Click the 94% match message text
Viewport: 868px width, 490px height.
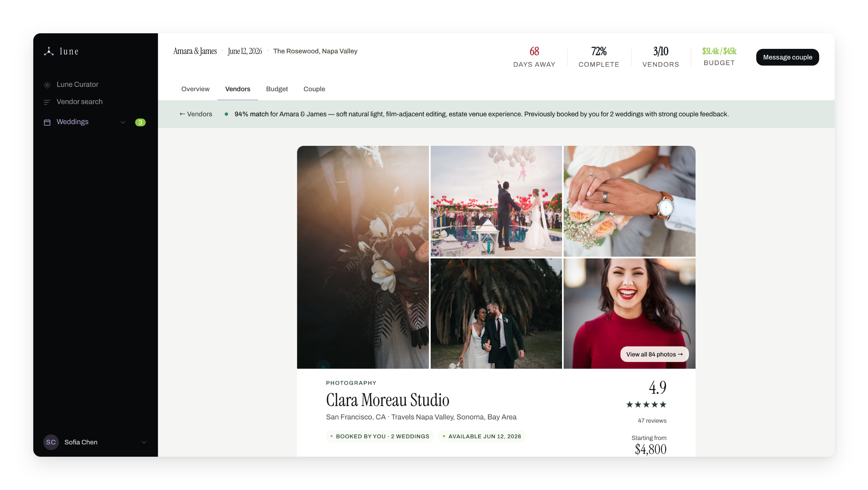click(x=482, y=114)
